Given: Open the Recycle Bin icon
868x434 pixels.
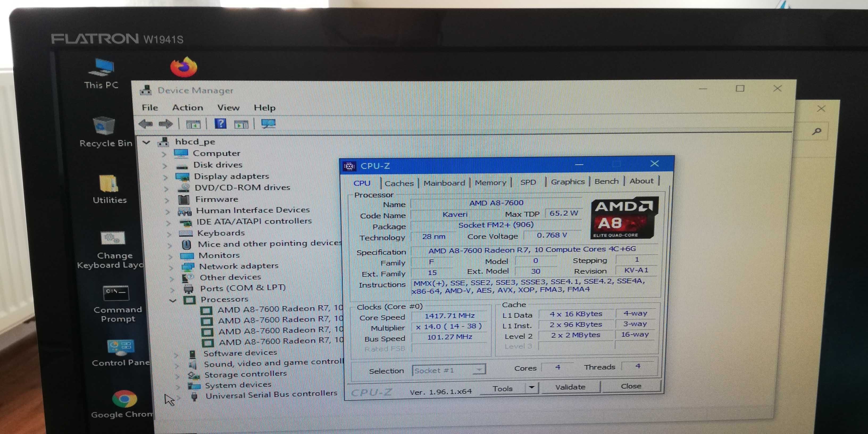Looking at the screenshot, I should [106, 132].
